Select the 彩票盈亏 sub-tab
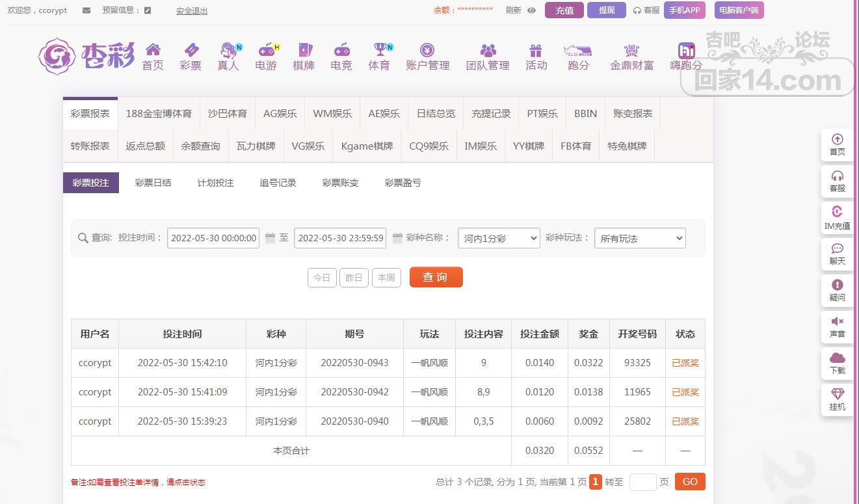This screenshot has height=504, width=859. 403,183
